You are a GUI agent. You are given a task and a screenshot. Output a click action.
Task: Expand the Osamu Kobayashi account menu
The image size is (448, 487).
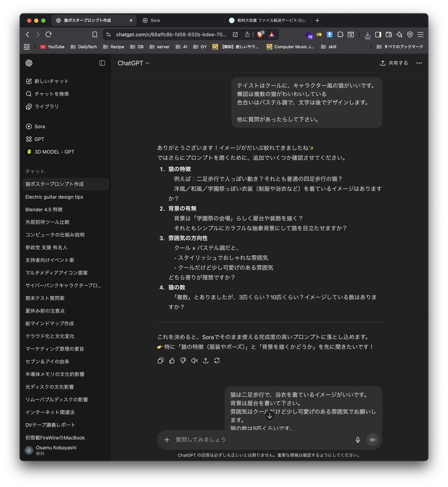point(56,450)
